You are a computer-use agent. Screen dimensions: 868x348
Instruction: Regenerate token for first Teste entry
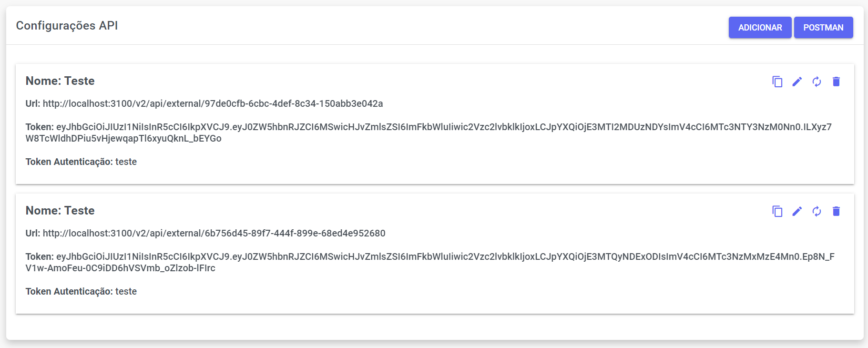(817, 82)
